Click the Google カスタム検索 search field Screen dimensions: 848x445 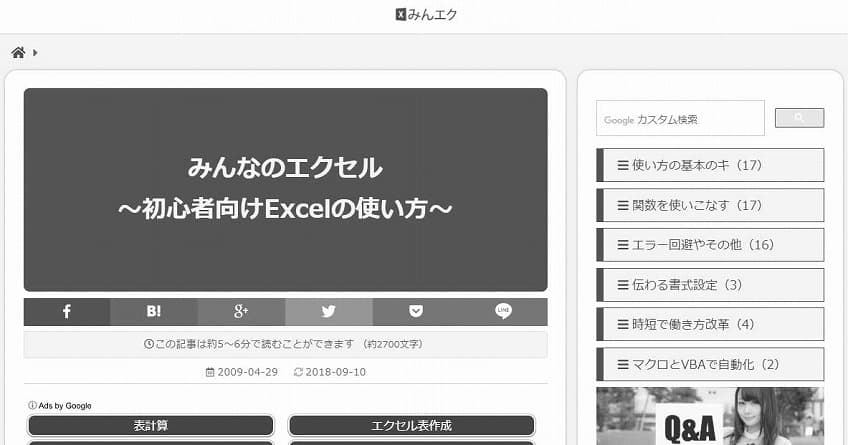click(x=680, y=118)
